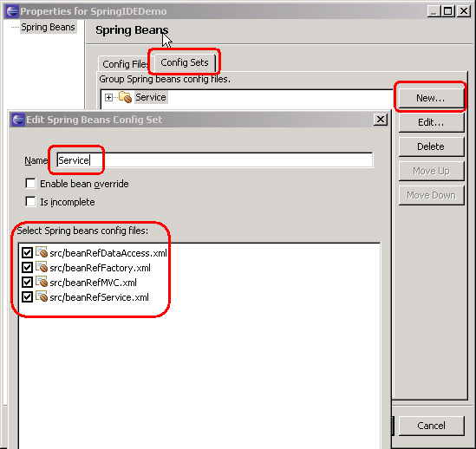Click Eclipse icon in Edit Config Set title bar
The image size is (476, 449).
pos(18,120)
